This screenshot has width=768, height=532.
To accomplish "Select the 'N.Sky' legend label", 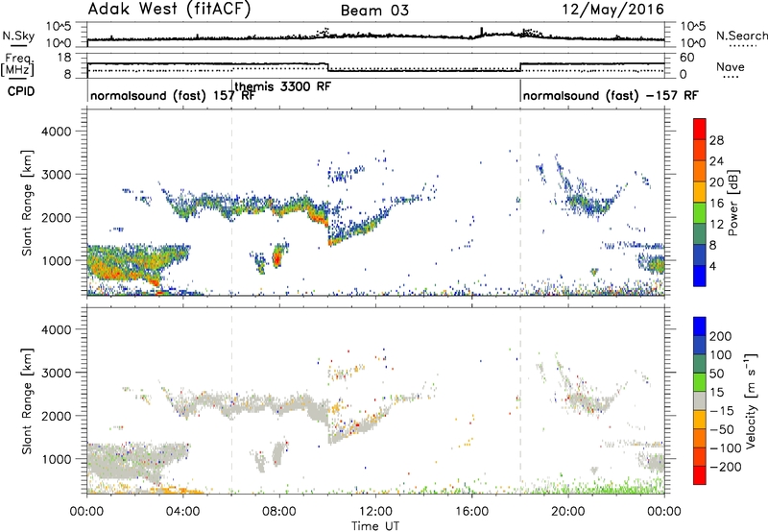I will (x=18, y=36).
